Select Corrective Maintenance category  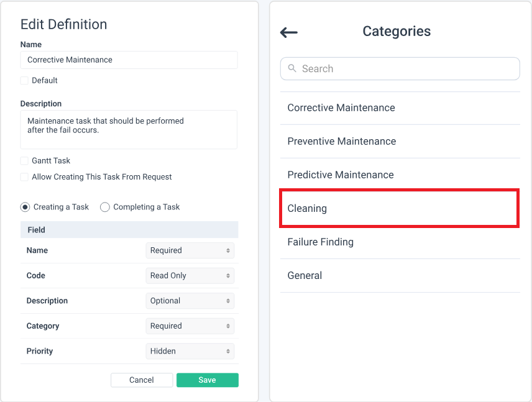(x=341, y=108)
